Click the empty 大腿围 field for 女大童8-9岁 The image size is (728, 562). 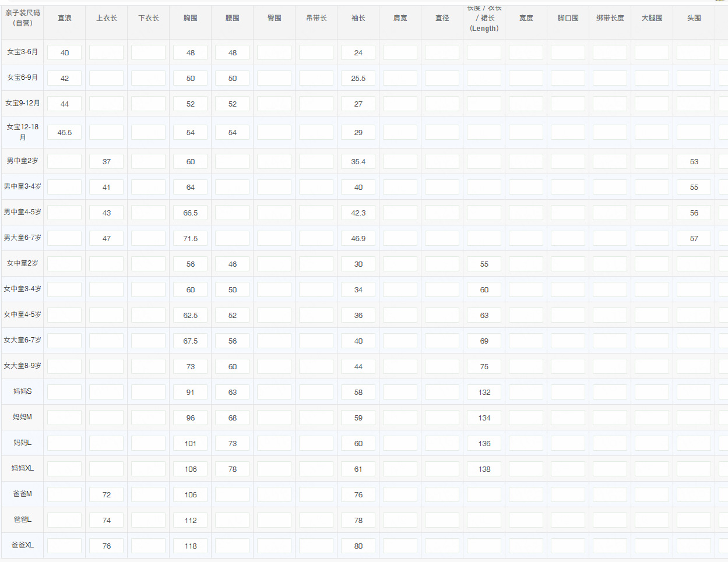652,366
